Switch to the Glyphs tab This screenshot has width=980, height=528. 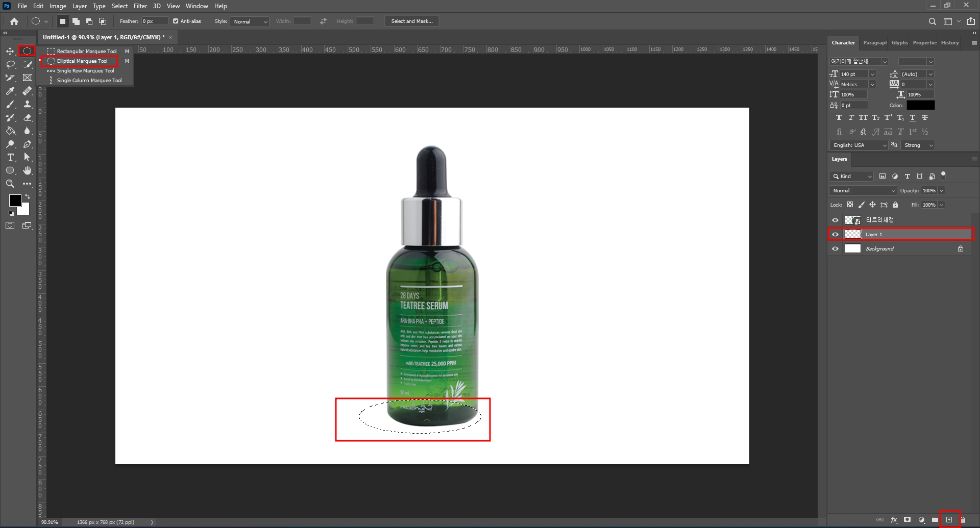pos(899,43)
